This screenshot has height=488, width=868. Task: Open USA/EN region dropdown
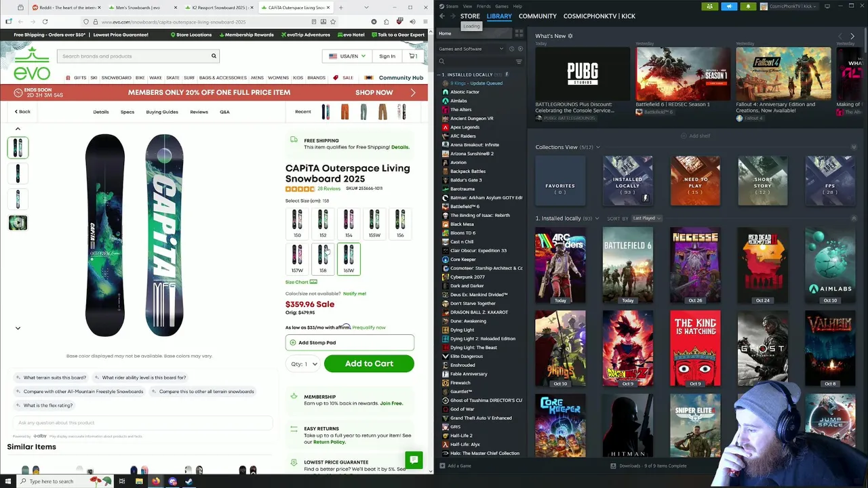coord(347,56)
